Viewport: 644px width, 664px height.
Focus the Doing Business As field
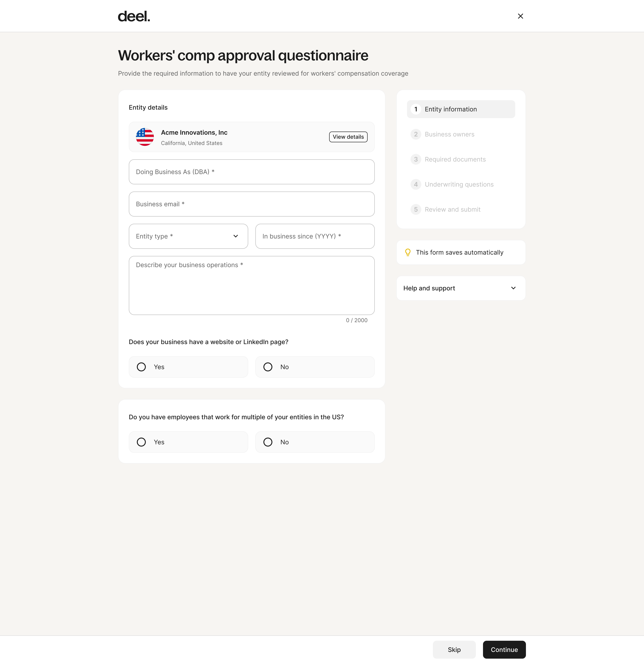tap(252, 172)
